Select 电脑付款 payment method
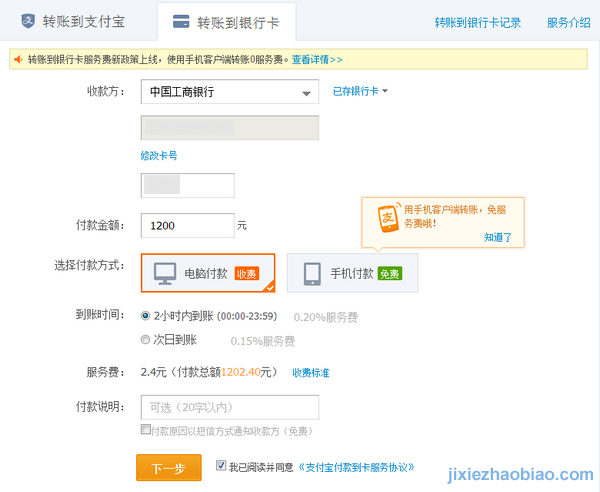 (208, 273)
